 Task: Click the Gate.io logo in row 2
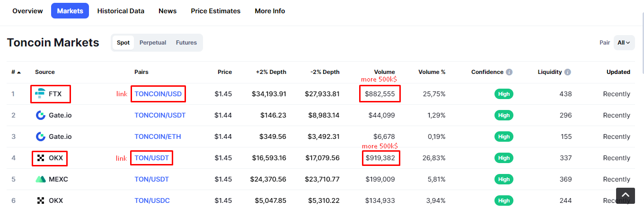click(41, 115)
